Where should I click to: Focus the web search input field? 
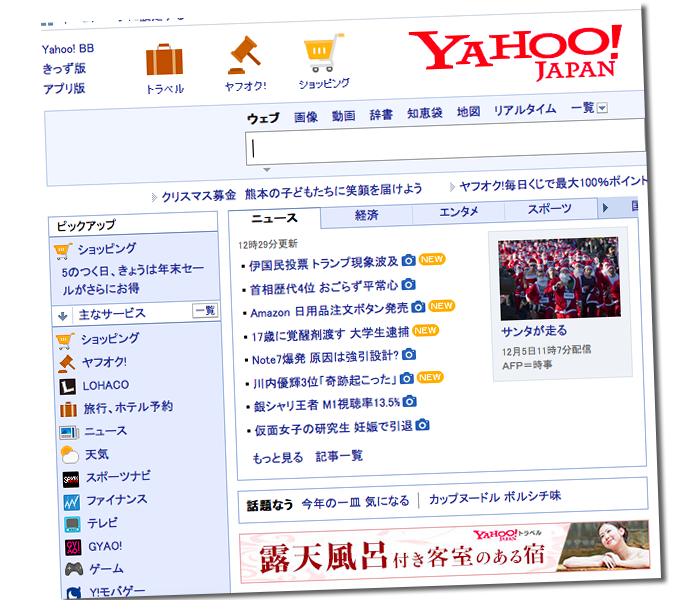446,142
